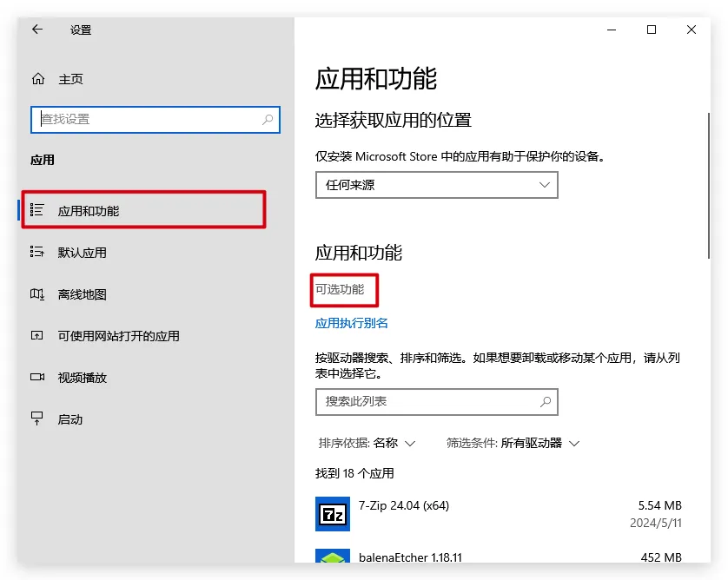Focus the 搜索此列表 search box
Image resolution: width=728 pixels, height=580 pixels.
pyautogui.click(x=426, y=402)
